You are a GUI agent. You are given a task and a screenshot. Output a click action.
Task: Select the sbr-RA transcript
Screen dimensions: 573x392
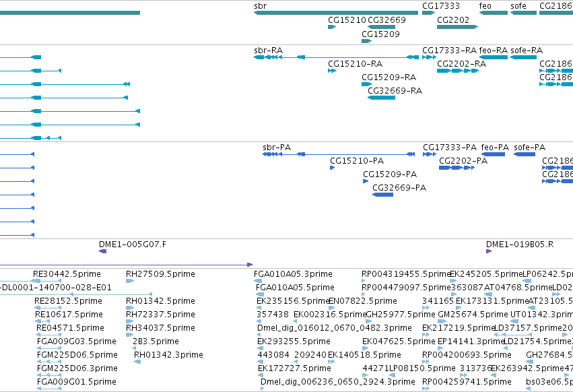(x=336, y=57)
